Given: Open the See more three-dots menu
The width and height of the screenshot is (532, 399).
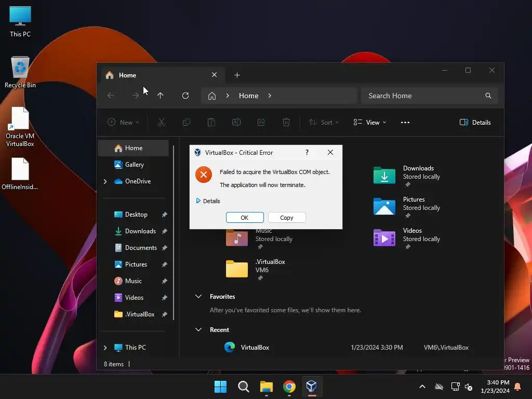Looking at the screenshot, I should click(405, 123).
